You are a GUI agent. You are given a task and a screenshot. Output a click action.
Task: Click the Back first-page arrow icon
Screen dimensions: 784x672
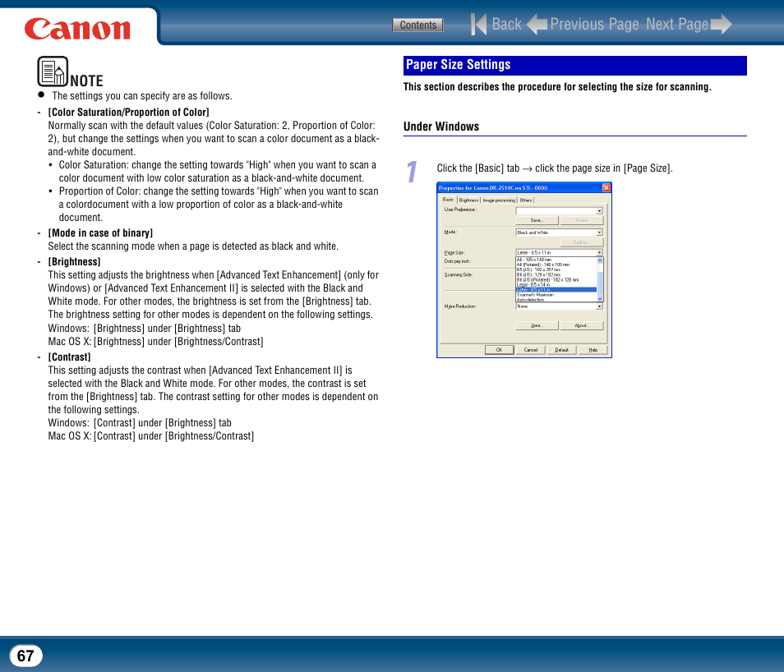[478, 24]
